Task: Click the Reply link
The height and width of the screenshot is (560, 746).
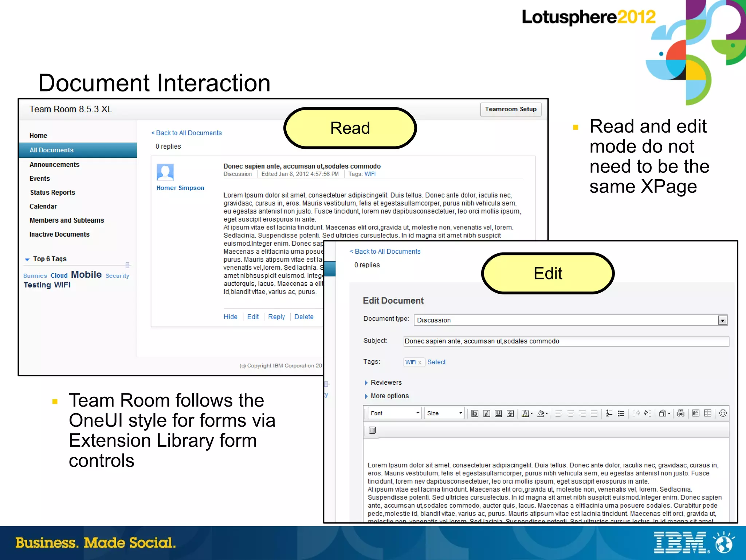Action: [x=276, y=317]
